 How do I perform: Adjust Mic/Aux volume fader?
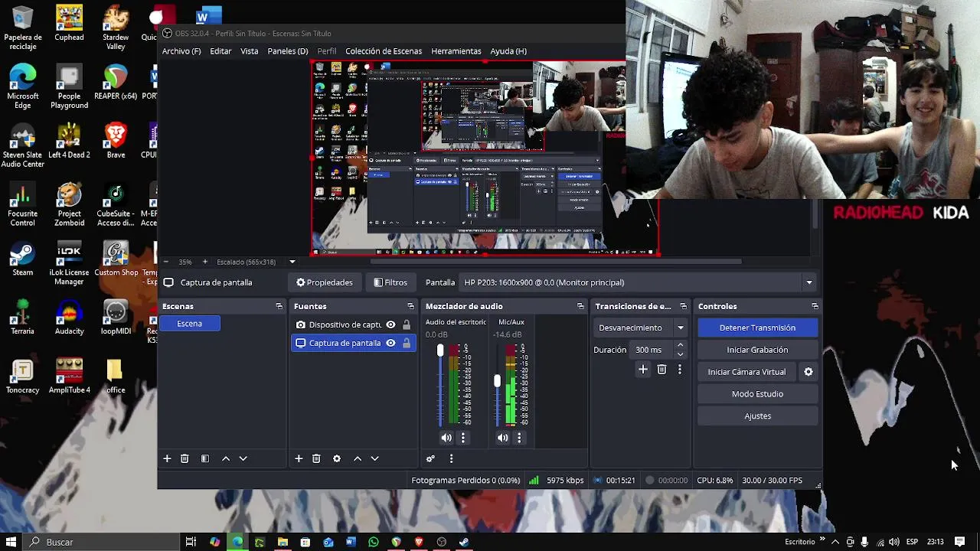pyautogui.click(x=497, y=380)
